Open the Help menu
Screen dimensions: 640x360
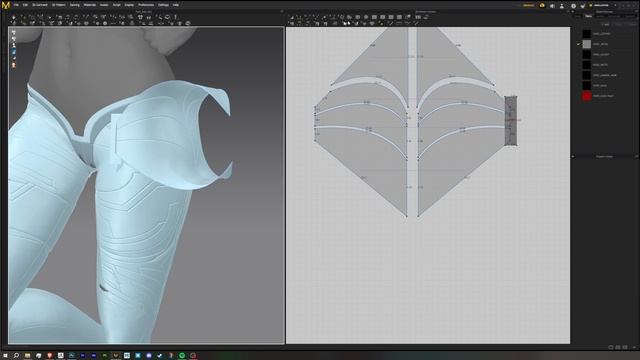[x=176, y=5]
